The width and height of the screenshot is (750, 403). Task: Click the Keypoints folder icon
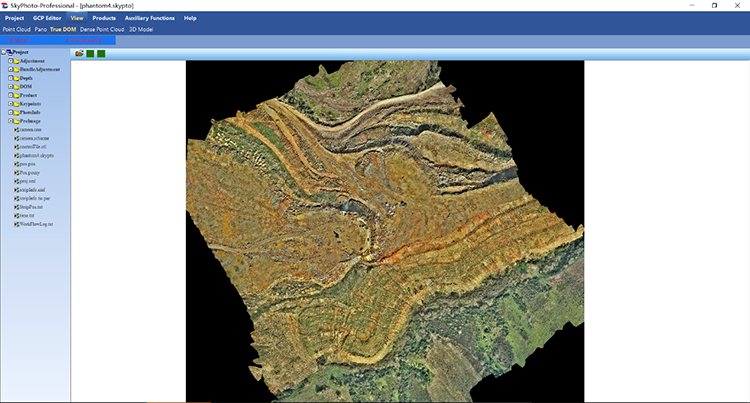pos(16,104)
